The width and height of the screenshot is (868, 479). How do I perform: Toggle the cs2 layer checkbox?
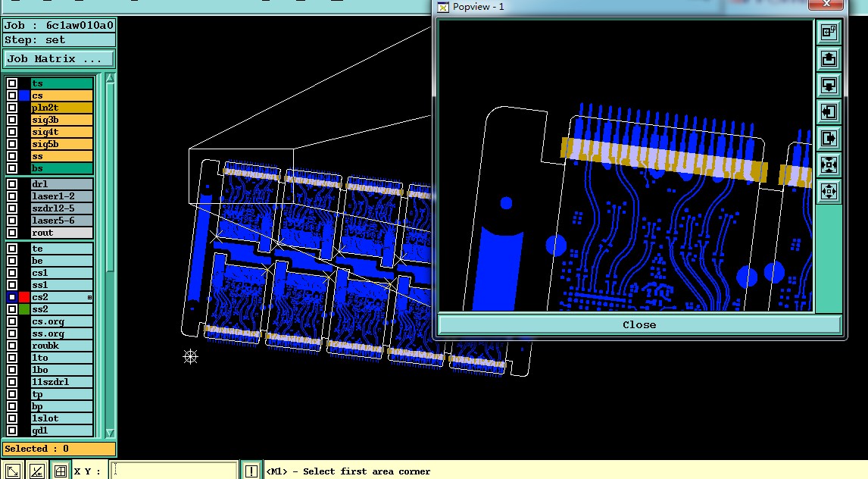click(11, 297)
